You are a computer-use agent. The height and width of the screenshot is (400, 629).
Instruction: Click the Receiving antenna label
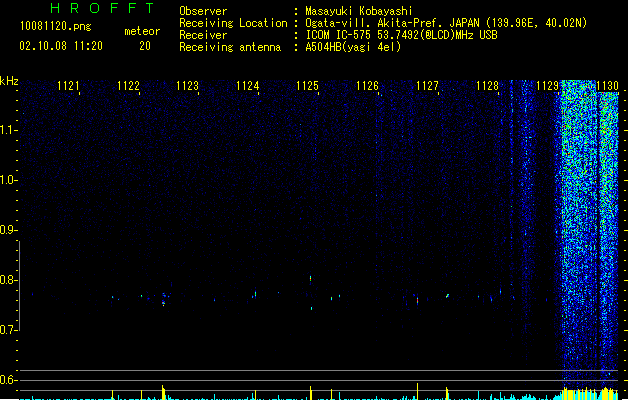230,47
